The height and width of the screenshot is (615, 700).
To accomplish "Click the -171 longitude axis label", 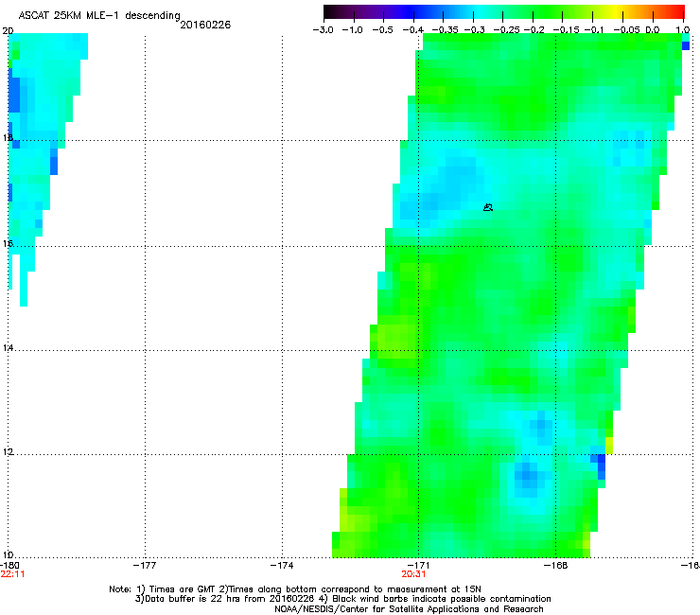I will point(418,565).
